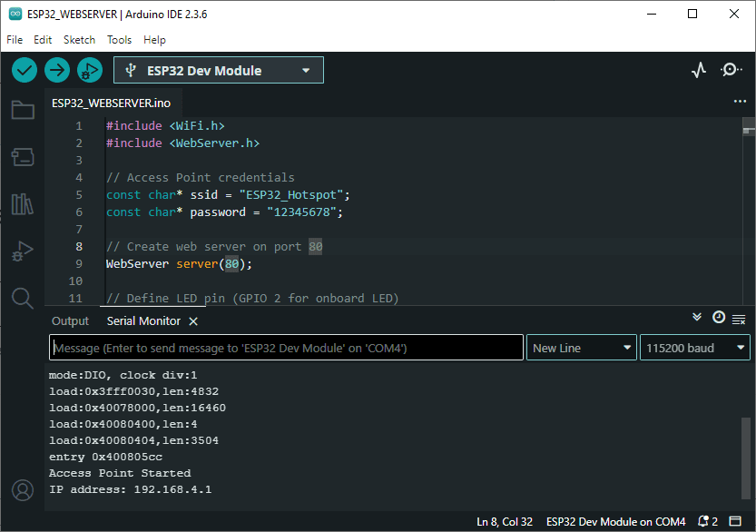Open the Serial Plotter
The image size is (756, 532).
click(699, 71)
